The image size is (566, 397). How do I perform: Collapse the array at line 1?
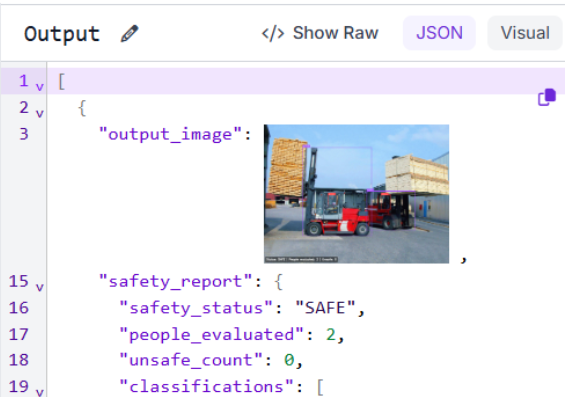pos(40,87)
